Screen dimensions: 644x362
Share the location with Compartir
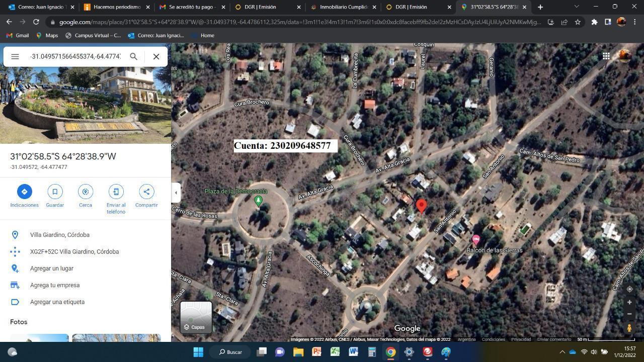point(146,196)
